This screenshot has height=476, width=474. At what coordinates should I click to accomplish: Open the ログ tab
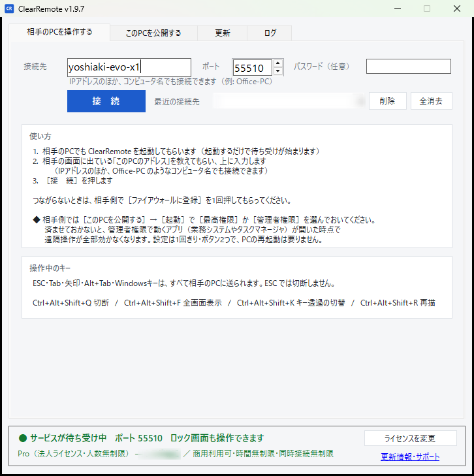270,33
